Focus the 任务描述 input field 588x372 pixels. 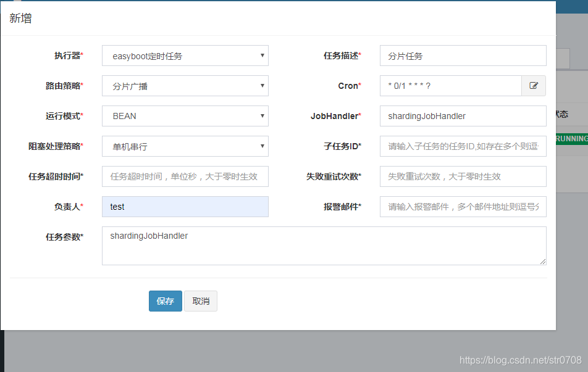pos(463,56)
